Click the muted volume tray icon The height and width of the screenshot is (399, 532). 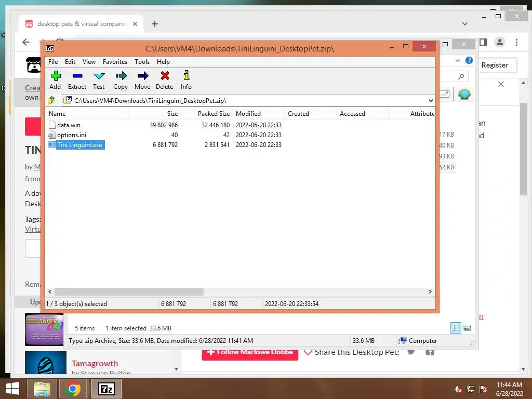point(458,390)
